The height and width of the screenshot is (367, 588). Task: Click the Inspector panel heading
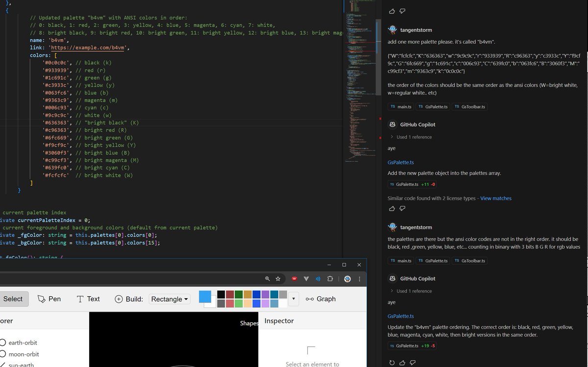click(279, 321)
